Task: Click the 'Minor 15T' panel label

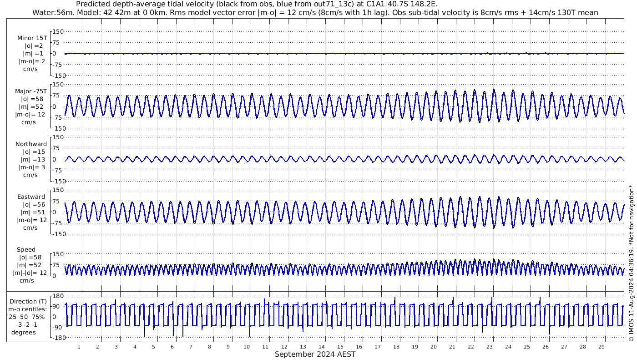Action: click(32, 38)
